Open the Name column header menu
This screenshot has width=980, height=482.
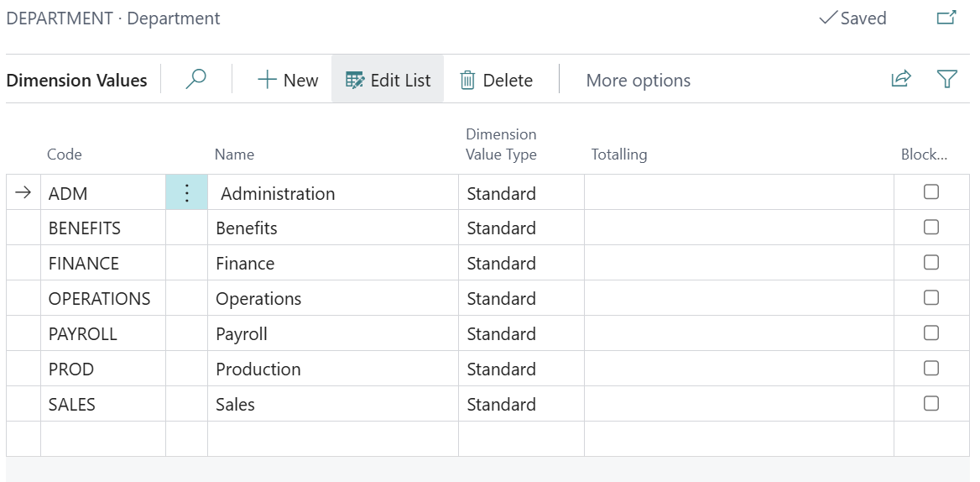click(234, 155)
